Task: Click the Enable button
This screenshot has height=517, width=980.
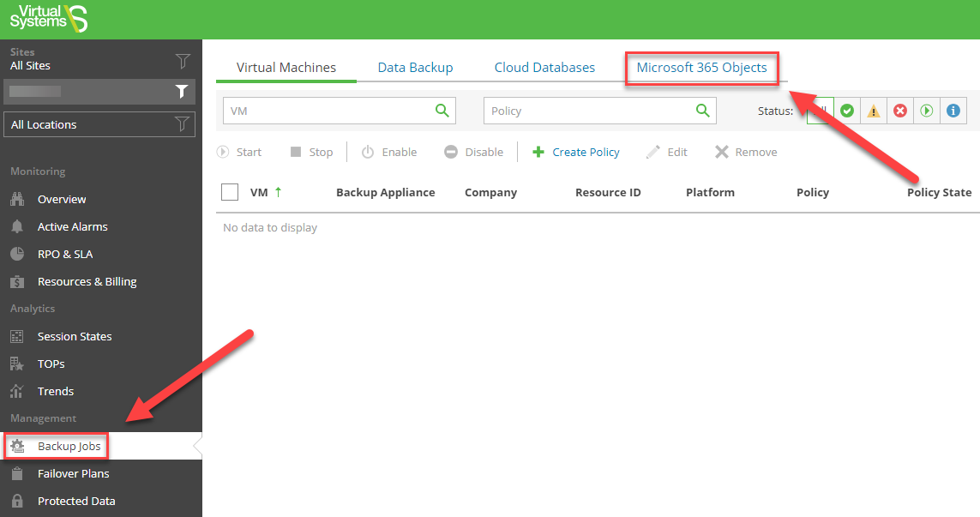Action: [x=389, y=152]
